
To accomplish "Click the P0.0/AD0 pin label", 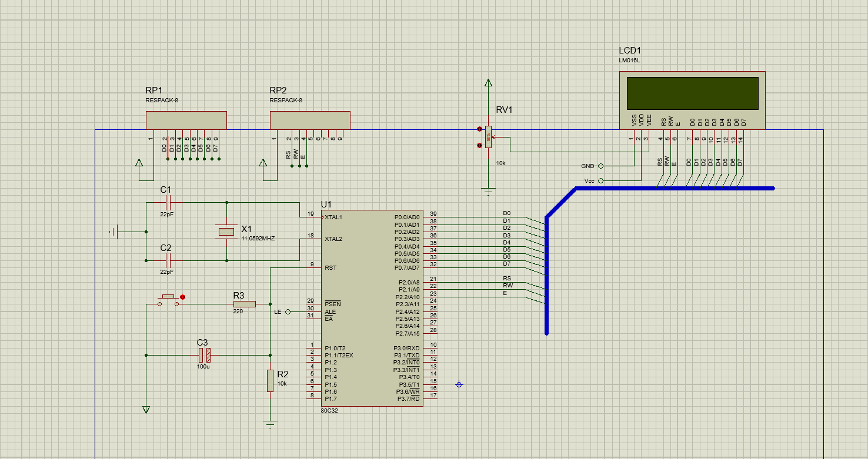I will 407,217.
